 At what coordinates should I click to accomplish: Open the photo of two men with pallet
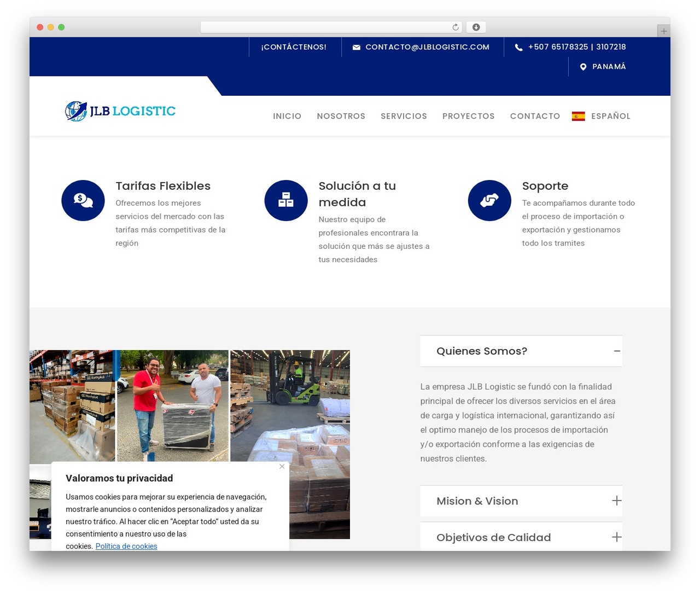pos(173,406)
